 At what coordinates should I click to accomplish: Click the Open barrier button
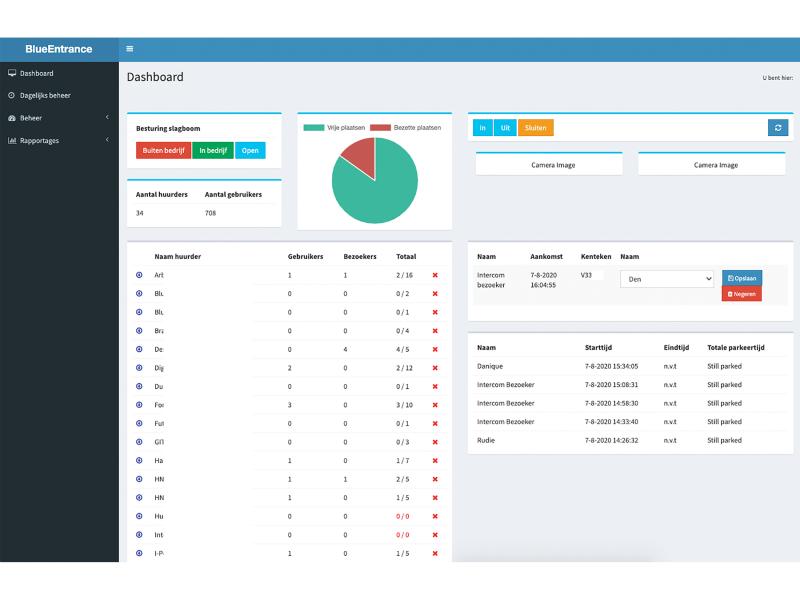[250, 151]
